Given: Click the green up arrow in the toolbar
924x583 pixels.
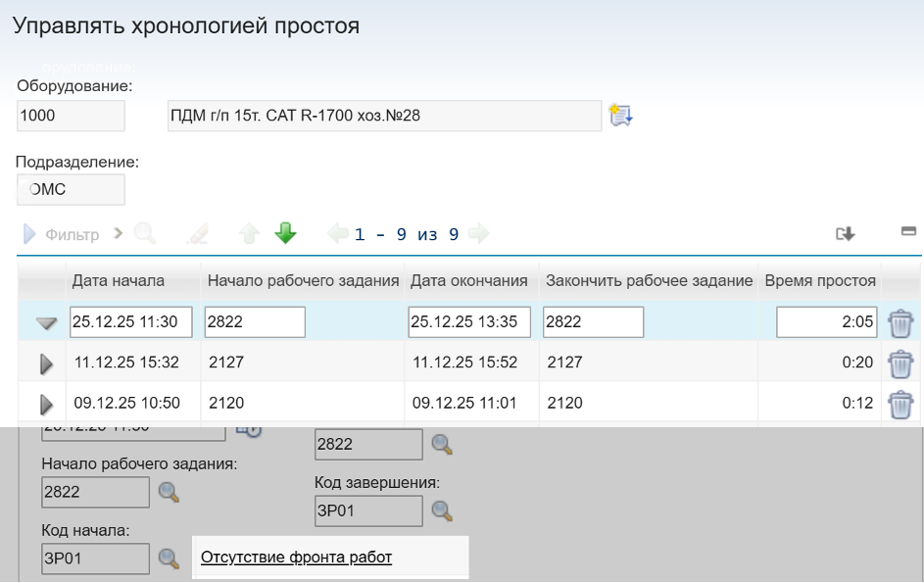Looking at the screenshot, I should [250, 233].
